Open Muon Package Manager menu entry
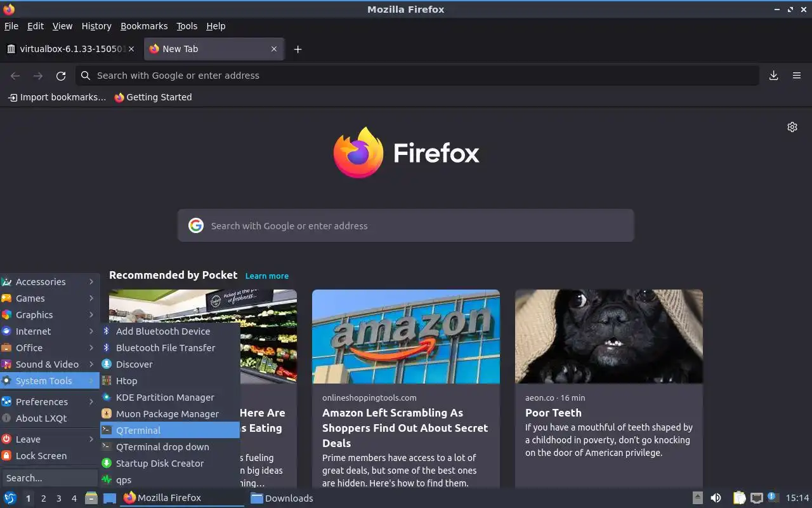The width and height of the screenshot is (812, 508). tap(170, 413)
